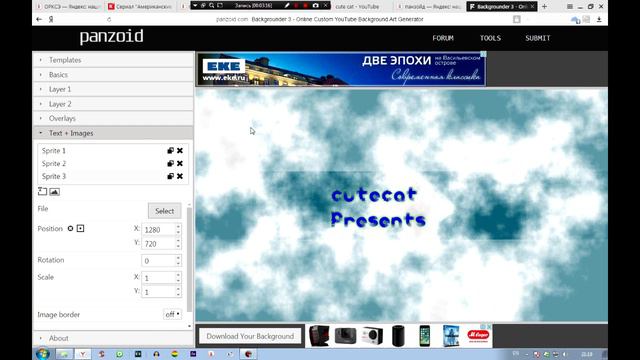
Task: Open Yandex browser from the taskbar
Action: coord(83,354)
